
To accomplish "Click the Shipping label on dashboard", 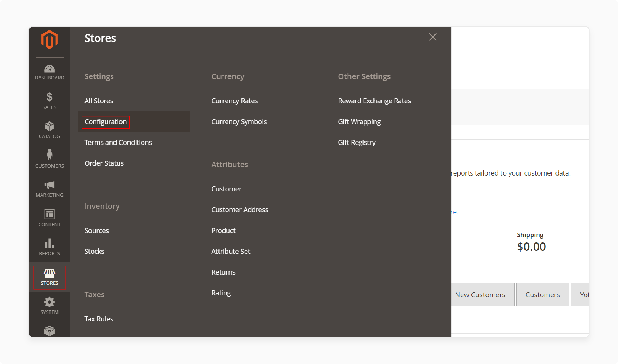I will point(530,235).
